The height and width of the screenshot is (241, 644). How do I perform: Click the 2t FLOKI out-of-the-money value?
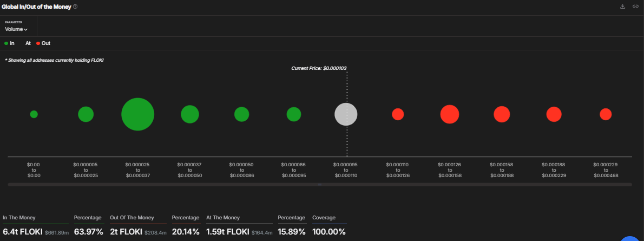pos(126,232)
